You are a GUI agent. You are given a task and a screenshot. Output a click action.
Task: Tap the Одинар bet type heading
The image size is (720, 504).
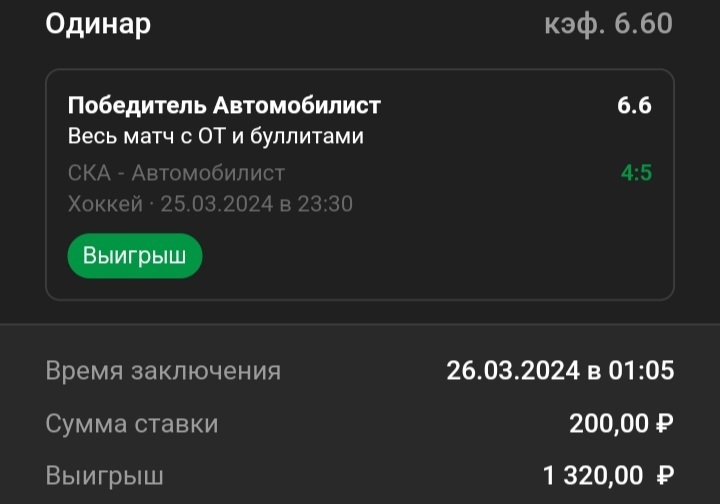click(98, 24)
